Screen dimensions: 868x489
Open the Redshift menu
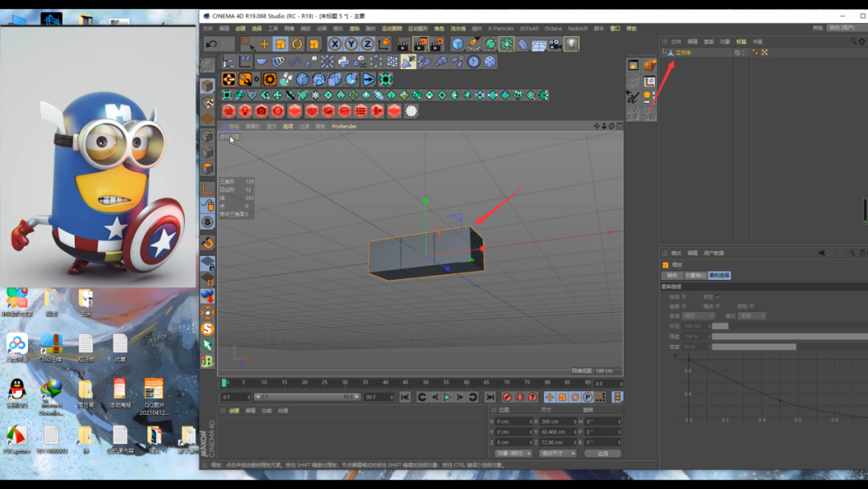tap(578, 28)
